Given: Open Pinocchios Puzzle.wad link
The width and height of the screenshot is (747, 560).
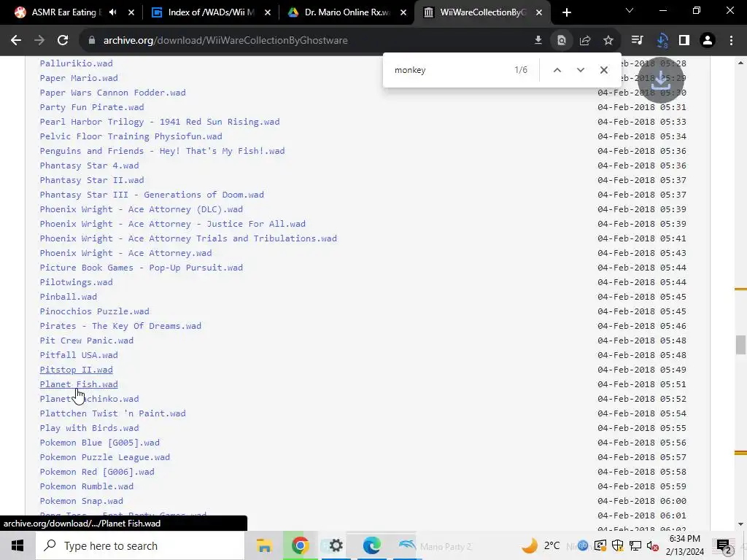Looking at the screenshot, I should (94, 311).
